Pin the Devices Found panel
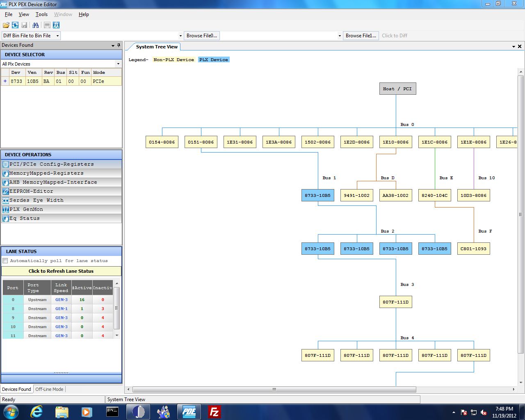Viewport: 525px width, 420px height. [119, 45]
